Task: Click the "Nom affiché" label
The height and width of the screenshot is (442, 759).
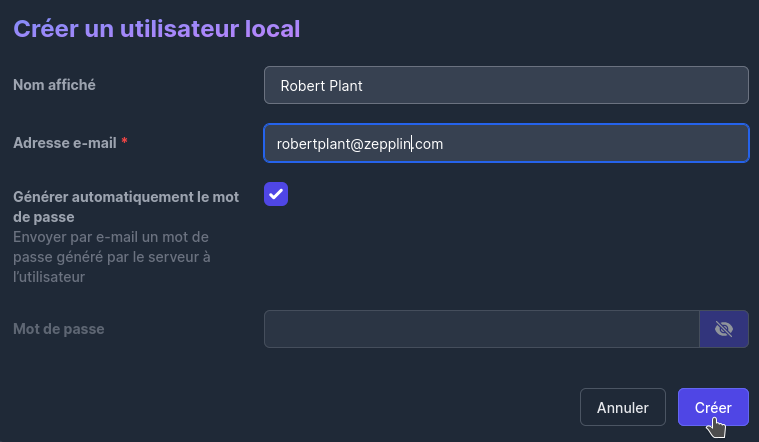Action: click(54, 85)
